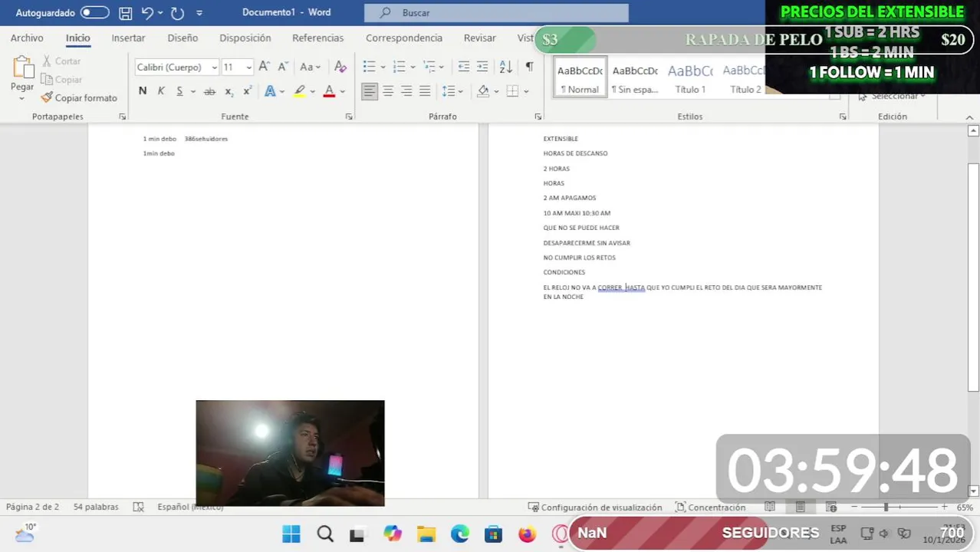Switch to the Correspondencia tab
Viewport: 980px width, 552px height.
tap(404, 38)
